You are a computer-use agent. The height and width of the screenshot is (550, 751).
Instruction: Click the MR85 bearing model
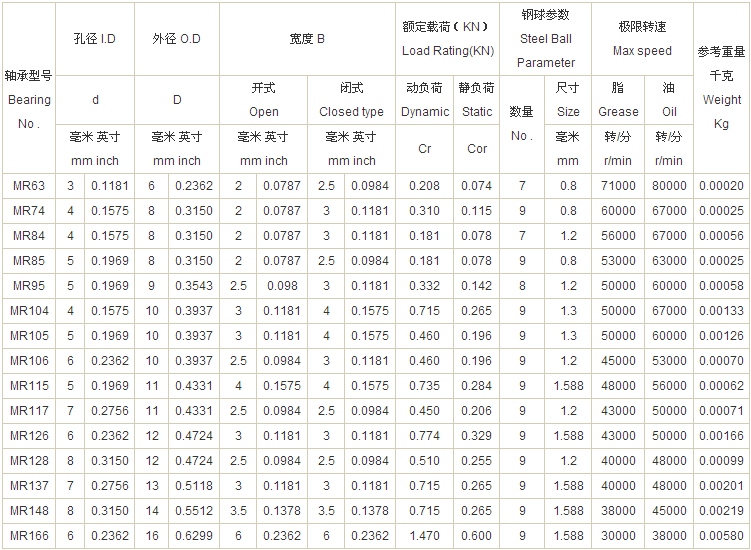[x=29, y=261]
